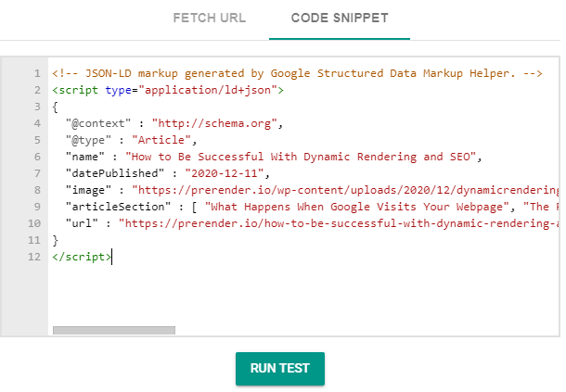Click the image URL string on line 8
566x392 pixels.
pos(345,190)
